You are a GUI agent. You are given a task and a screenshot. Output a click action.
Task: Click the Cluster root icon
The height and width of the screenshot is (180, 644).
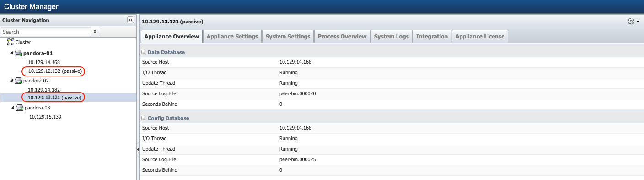pyautogui.click(x=11, y=42)
